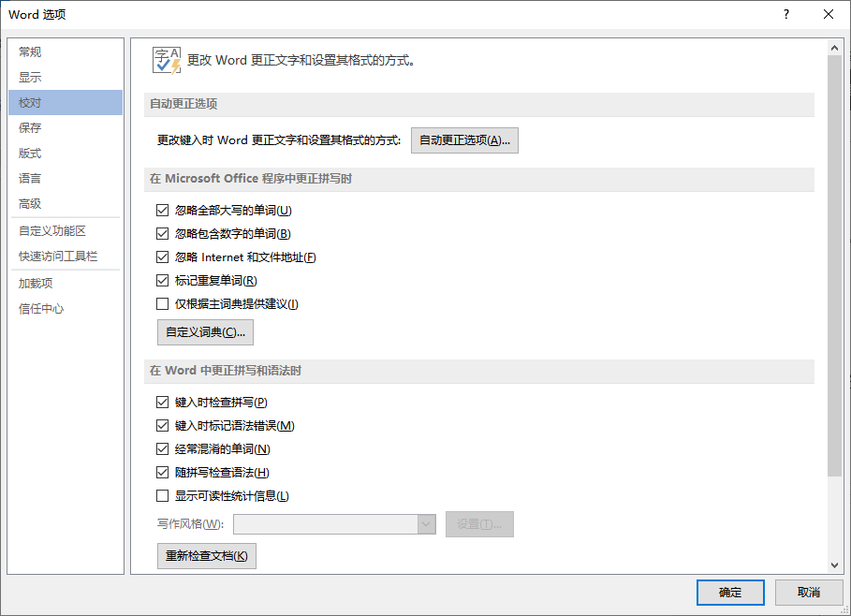Screen dimensions: 851x616
Task: Click the proofing icon beside the header text
Action: click(167, 60)
